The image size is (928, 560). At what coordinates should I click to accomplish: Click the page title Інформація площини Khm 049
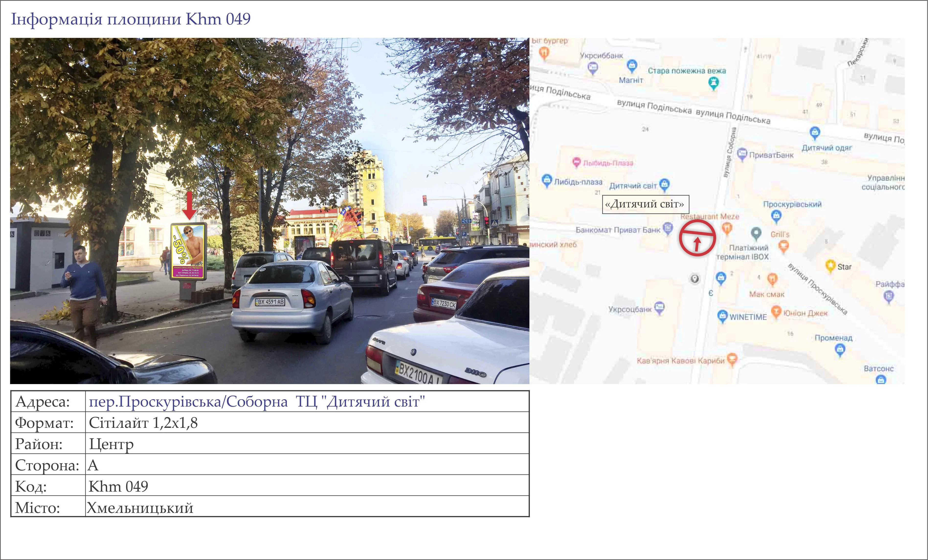click(x=131, y=19)
